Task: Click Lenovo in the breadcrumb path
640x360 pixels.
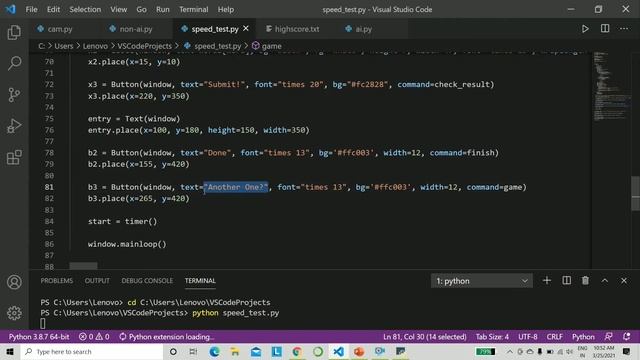Action: pos(95,46)
